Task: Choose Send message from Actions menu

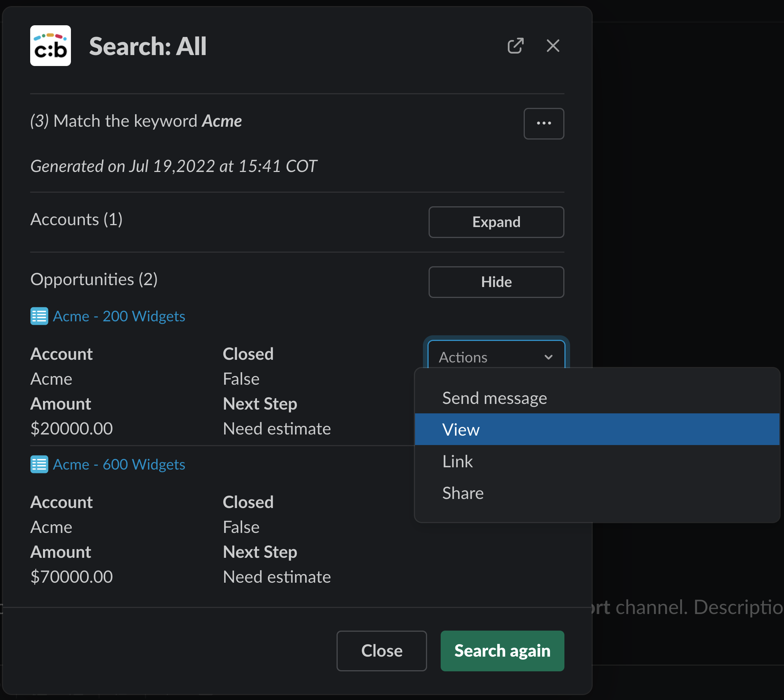Action: (494, 398)
